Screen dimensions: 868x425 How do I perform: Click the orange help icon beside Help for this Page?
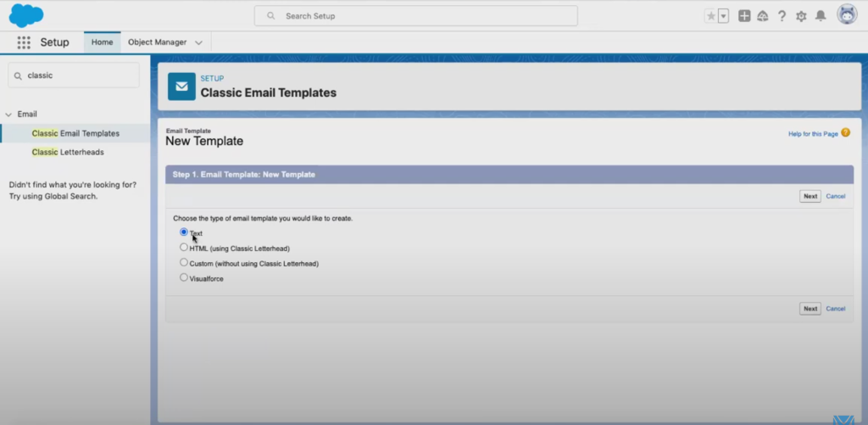(x=845, y=133)
